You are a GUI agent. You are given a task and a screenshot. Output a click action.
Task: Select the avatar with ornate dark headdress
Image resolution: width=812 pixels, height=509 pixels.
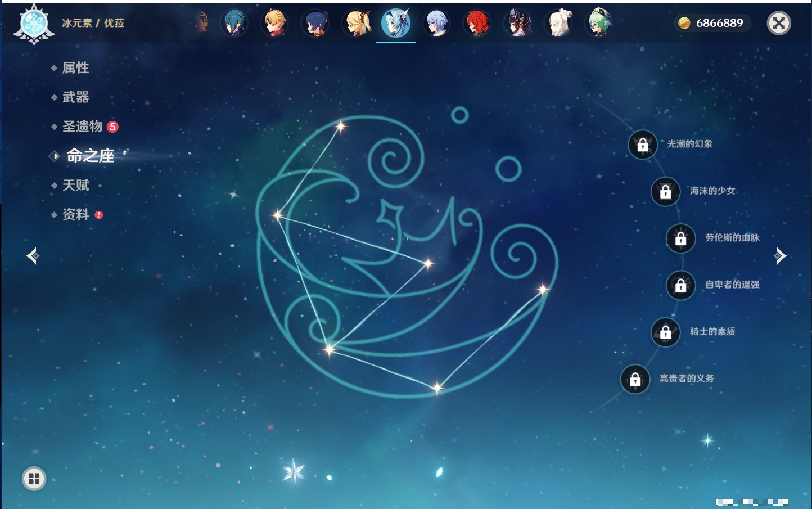tap(517, 23)
